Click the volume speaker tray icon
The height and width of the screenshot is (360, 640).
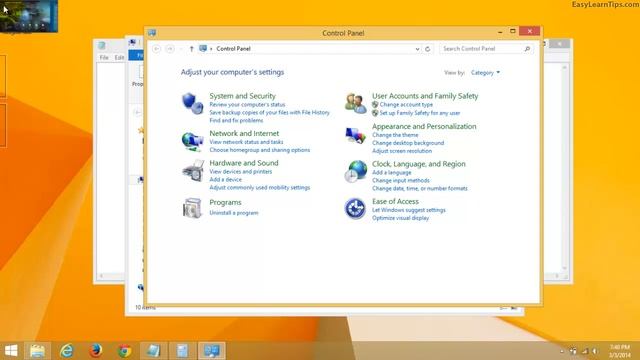pos(595,351)
